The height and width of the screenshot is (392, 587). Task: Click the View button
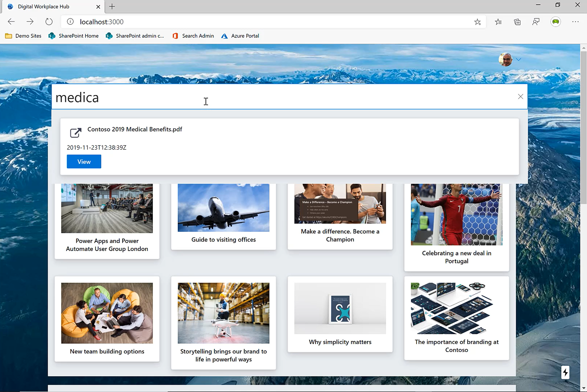pos(84,161)
